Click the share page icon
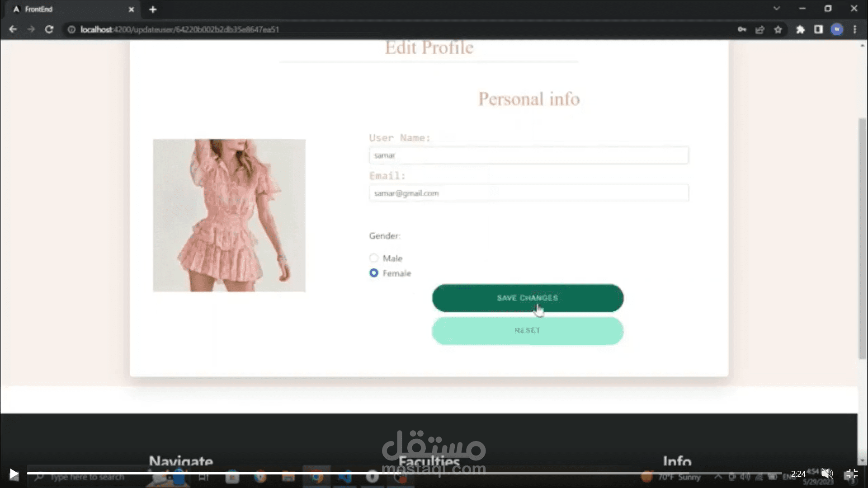This screenshot has width=868, height=488. coord(759,30)
